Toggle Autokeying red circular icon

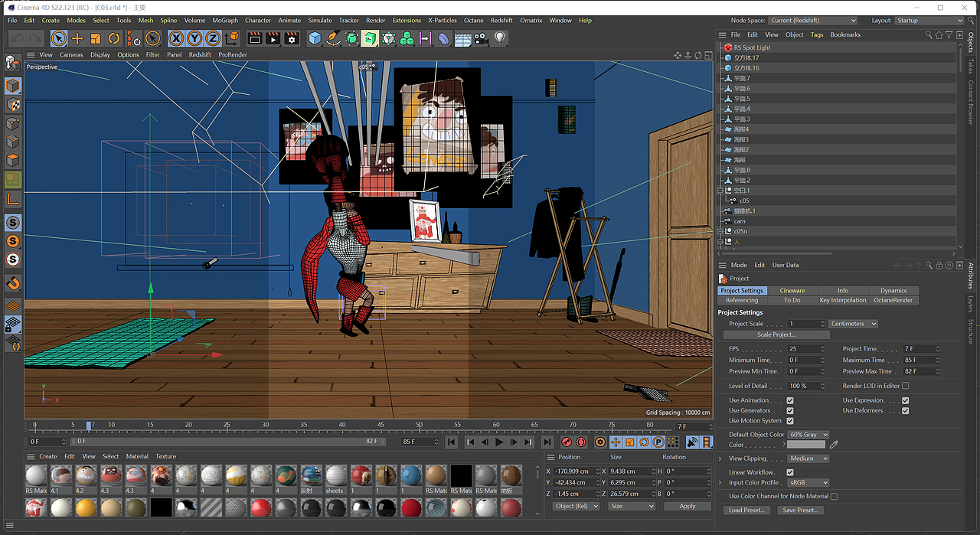(581, 442)
